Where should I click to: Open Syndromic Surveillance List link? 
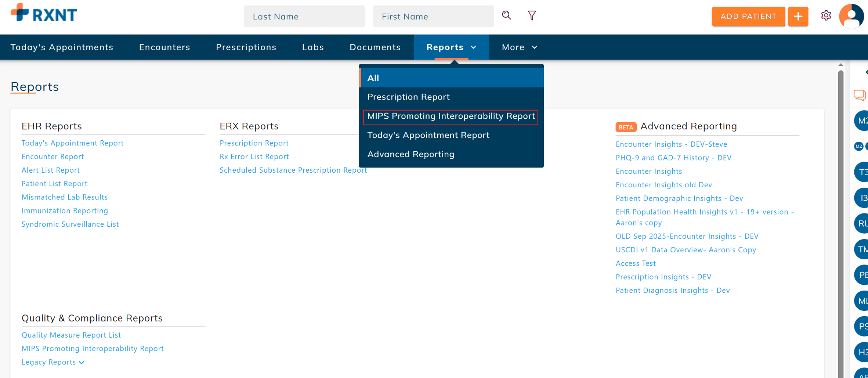click(70, 224)
